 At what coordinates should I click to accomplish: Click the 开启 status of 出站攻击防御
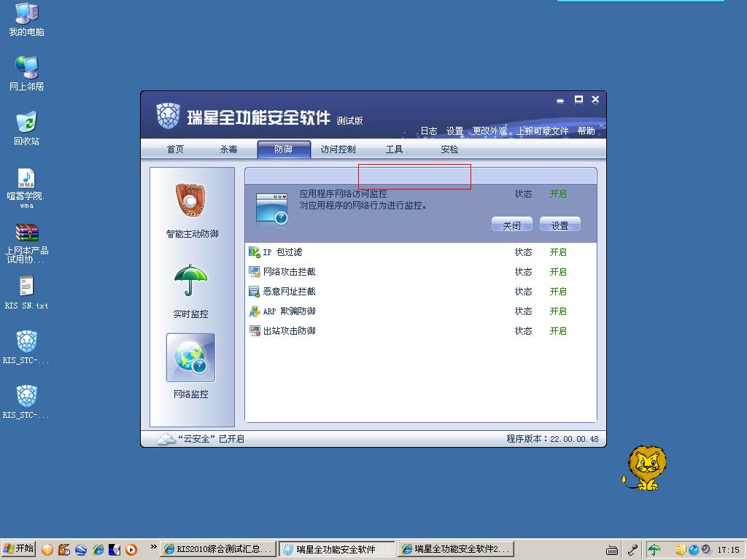pyautogui.click(x=558, y=331)
